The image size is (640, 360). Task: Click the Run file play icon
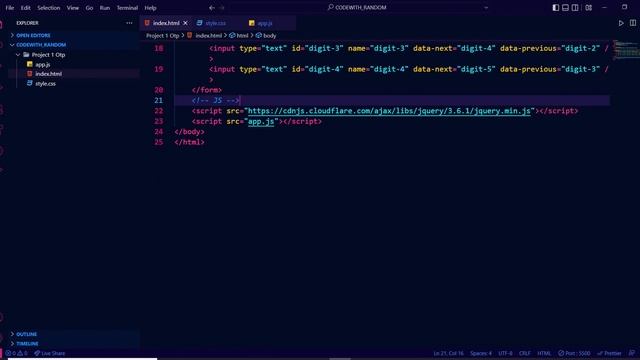click(621, 23)
